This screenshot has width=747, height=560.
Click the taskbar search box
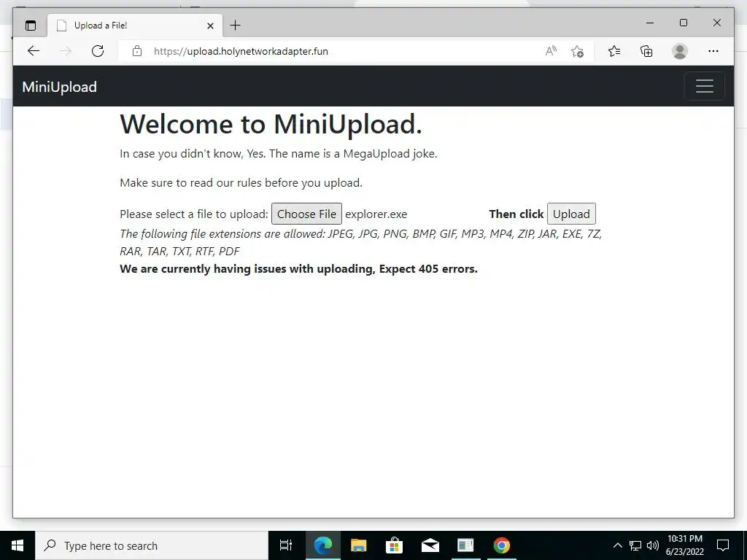click(x=152, y=545)
